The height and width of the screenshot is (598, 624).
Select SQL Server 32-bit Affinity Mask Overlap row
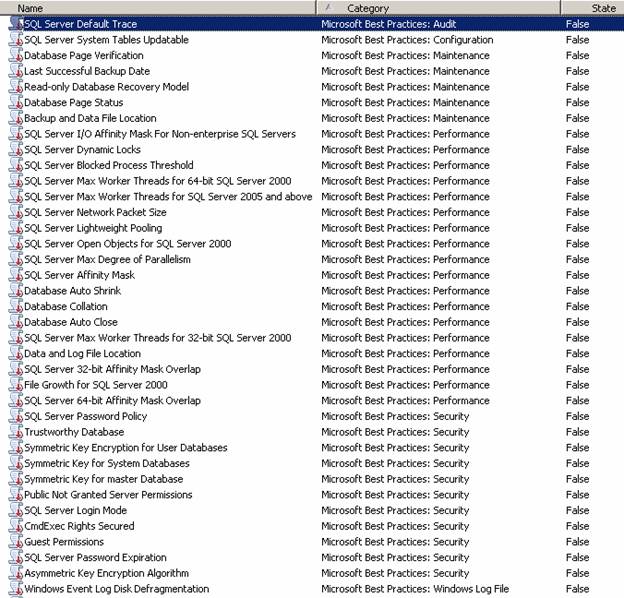tap(113, 369)
